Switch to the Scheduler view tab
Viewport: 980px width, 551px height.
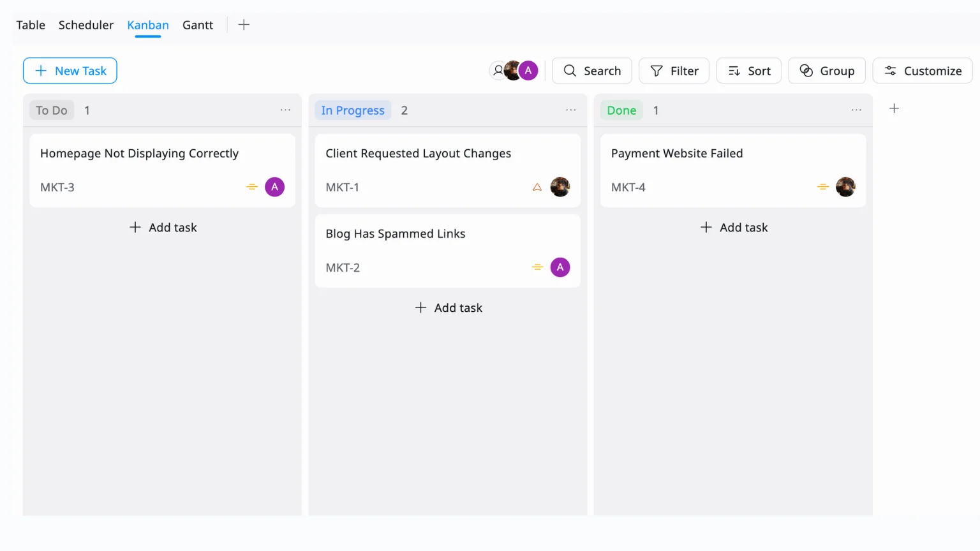86,25
